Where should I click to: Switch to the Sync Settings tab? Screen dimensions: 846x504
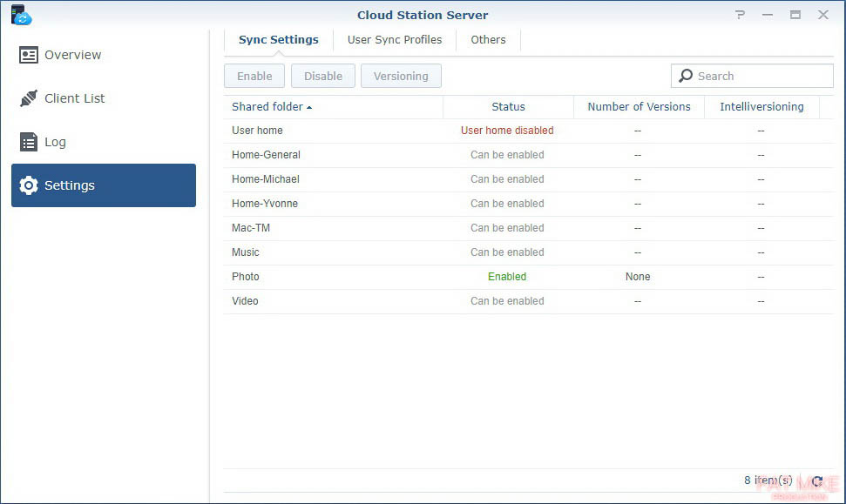click(279, 40)
